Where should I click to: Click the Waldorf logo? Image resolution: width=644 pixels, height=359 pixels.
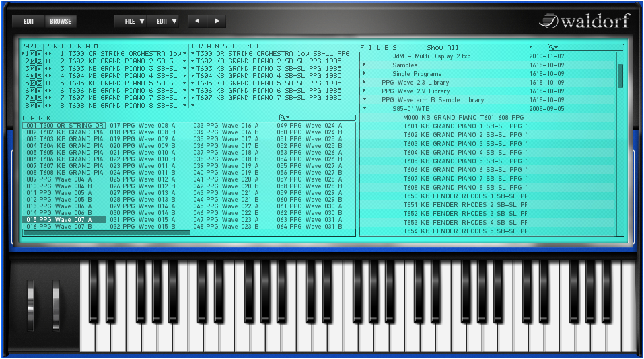pyautogui.click(x=585, y=21)
